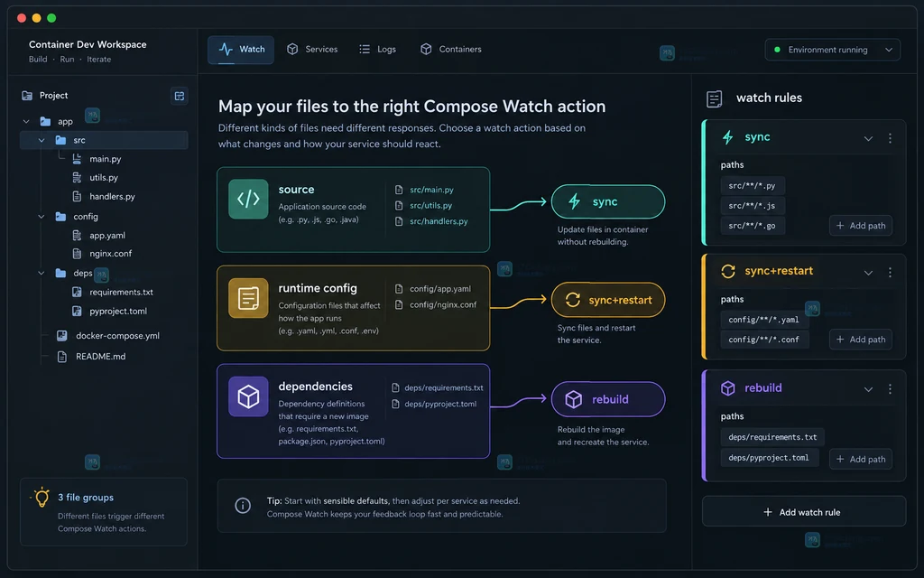
Task: Open handlers.py in the project tree
Action: 112,196
